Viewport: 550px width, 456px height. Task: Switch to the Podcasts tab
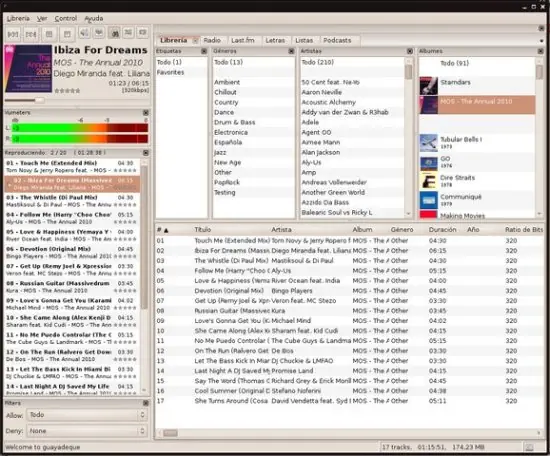[x=337, y=40]
